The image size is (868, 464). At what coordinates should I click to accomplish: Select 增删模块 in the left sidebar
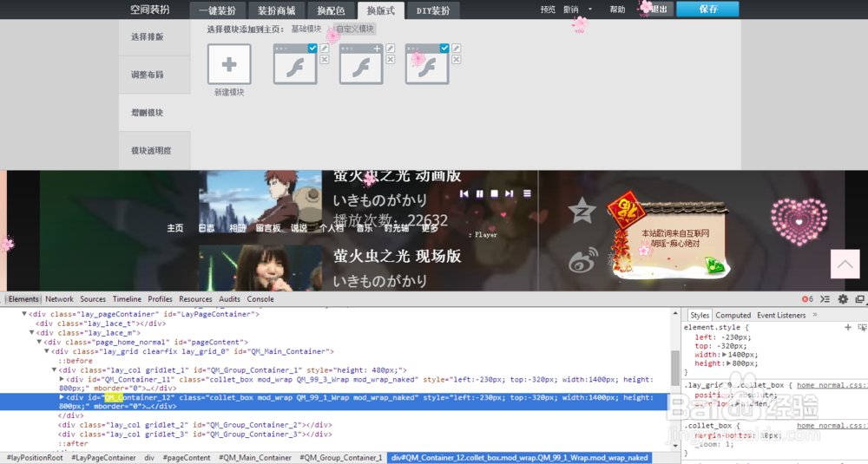154,112
